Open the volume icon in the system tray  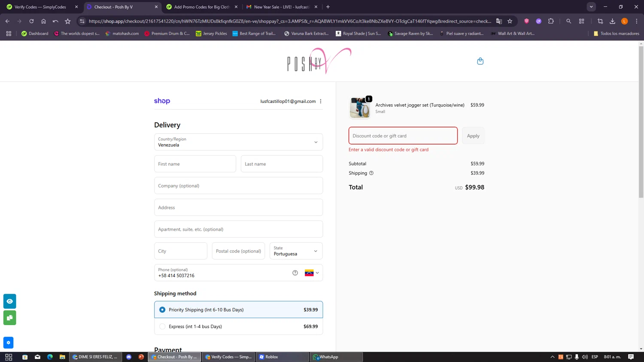click(585, 357)
